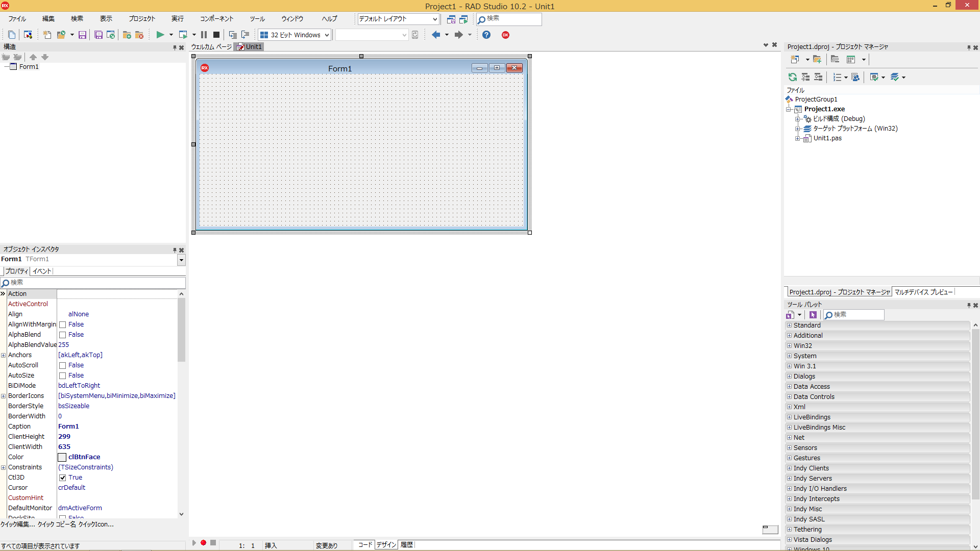980x551 pixels.
Task: Switch to the イベント tab in Object Inspector
Action: tap(42, 271)
